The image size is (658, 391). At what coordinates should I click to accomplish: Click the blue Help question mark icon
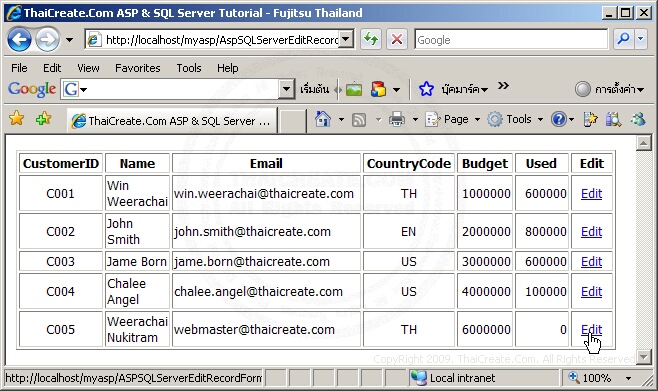tap(559, 120)
